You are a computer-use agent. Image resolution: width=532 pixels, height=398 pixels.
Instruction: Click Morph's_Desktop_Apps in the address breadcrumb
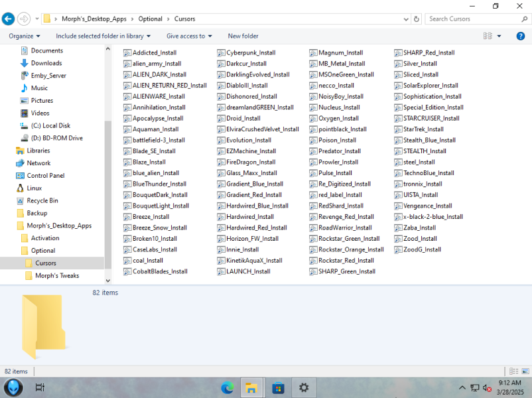94,19
